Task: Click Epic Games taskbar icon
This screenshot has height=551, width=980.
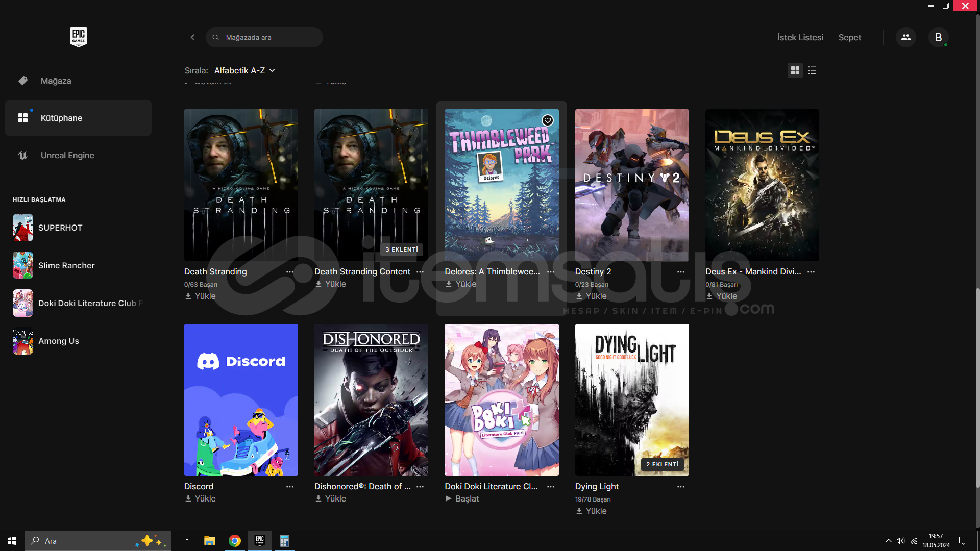Action: point(260,541)
